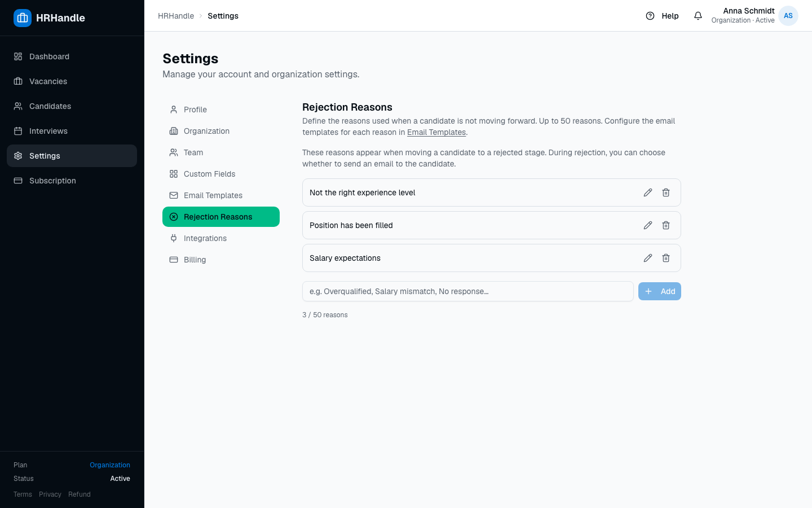812x508 pixels.
Task: Open the Refund link in footer
Action: point(80,494)
